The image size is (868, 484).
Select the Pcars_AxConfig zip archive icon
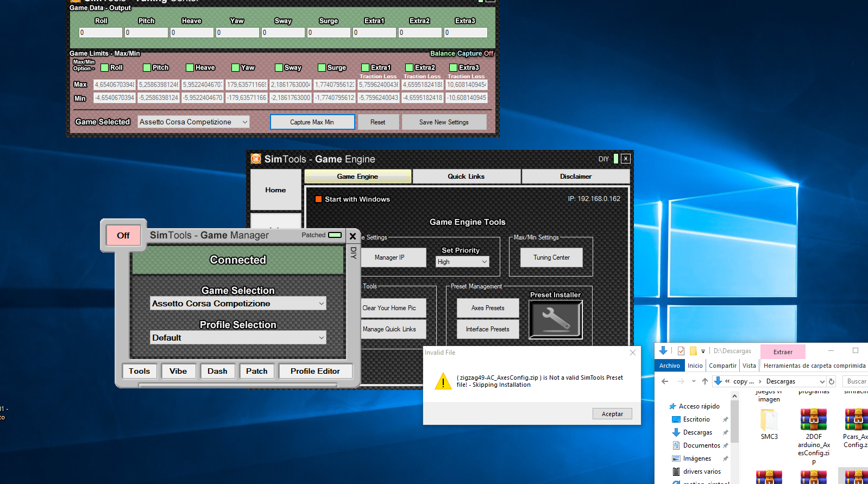click(x=857, y=419)
